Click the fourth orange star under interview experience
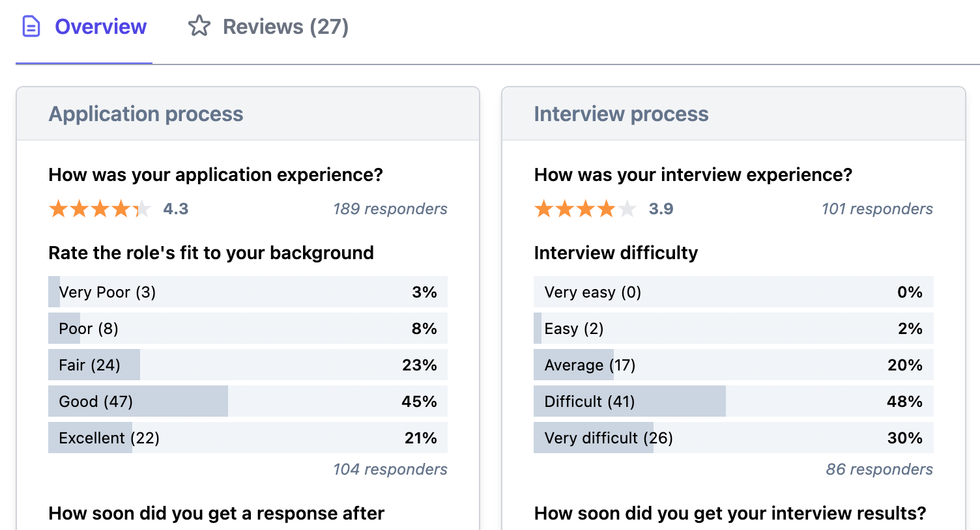This screenshot has height=530, width=980. pyautogui.click(x=606, y=208)
